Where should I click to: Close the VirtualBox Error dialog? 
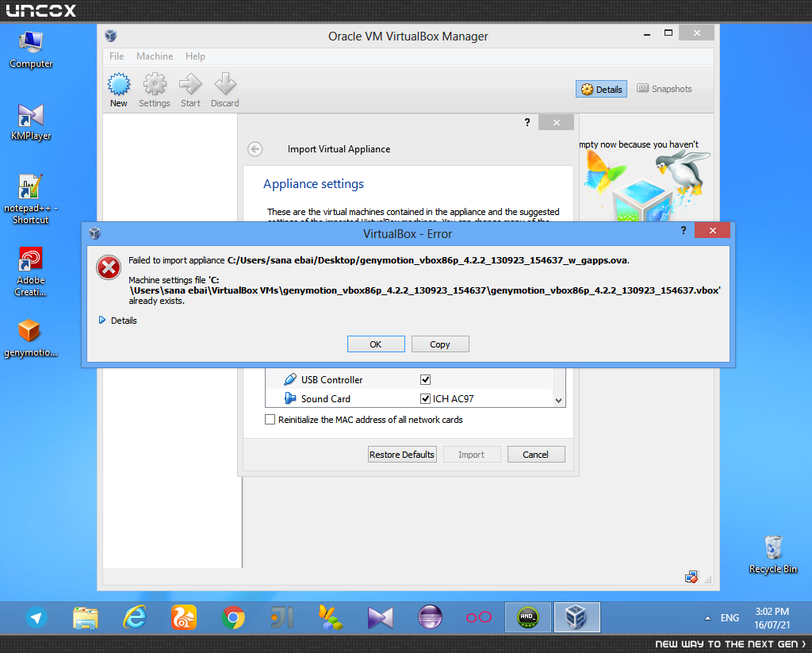coord(713,230)
